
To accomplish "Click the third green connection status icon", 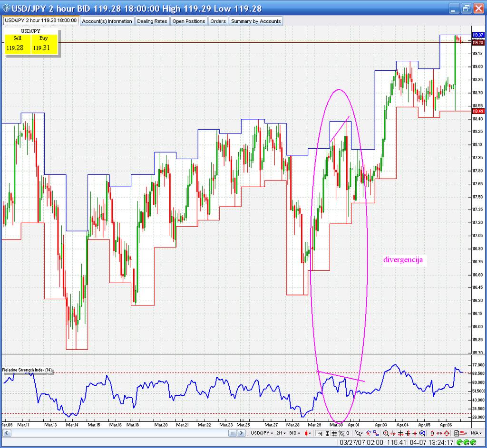I will click(474, 442).
